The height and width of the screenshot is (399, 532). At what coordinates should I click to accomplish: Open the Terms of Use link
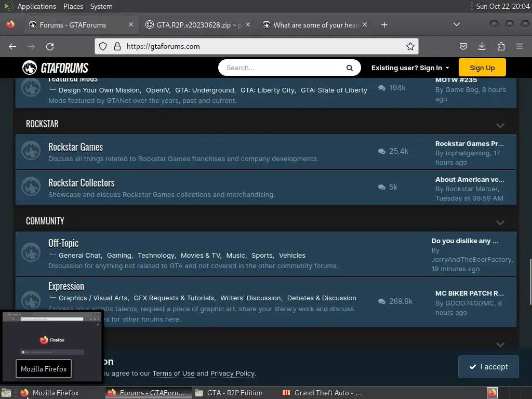click(174, 373)
